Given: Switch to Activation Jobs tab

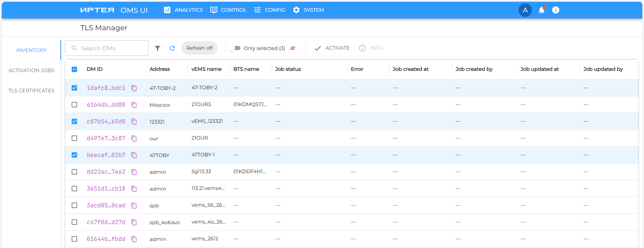Looking at the screenshot, I should (x=32, y=70).
